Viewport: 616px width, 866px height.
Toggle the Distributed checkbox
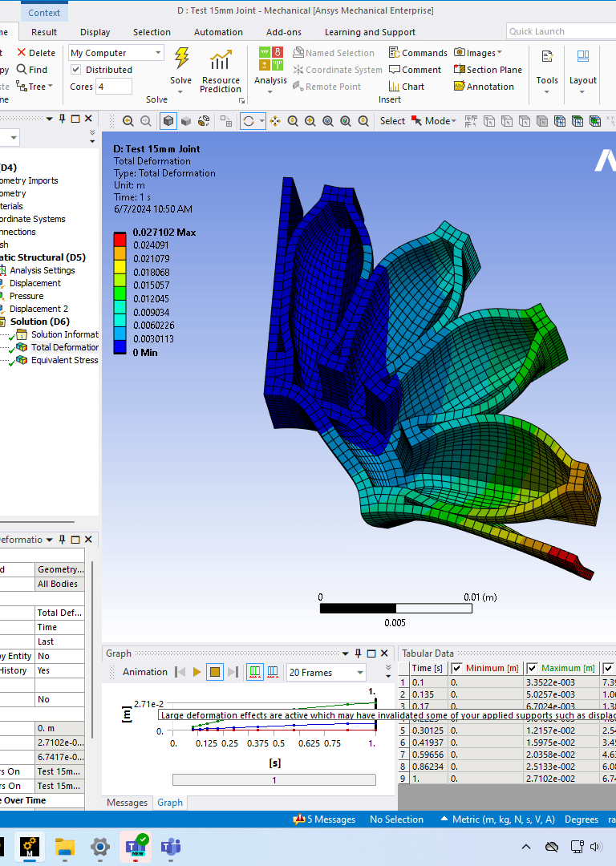point(76,70)
